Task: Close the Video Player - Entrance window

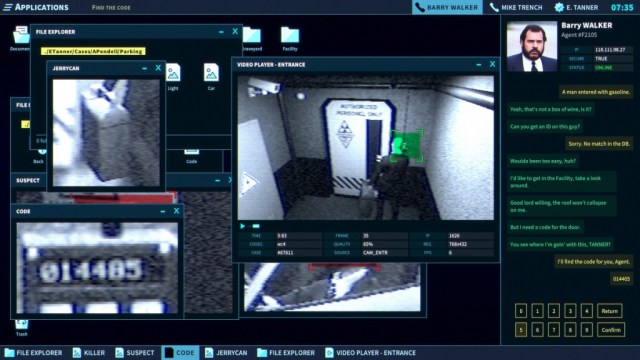Action: click(x=492, y=64)
